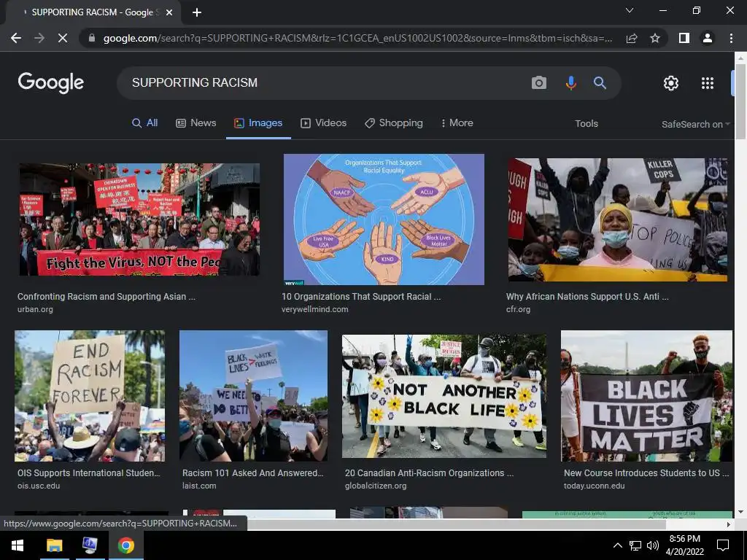Open the Chrome profile icon

pos(708,38)
